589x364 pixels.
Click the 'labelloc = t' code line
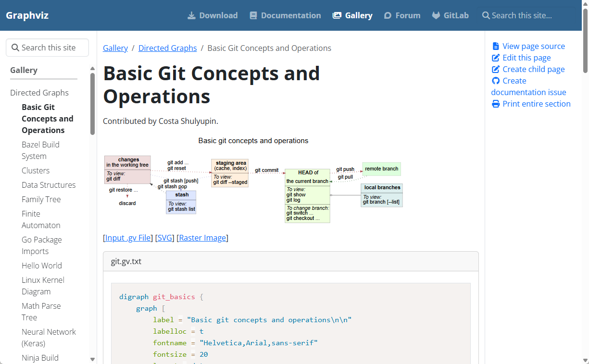pos(178,331)
